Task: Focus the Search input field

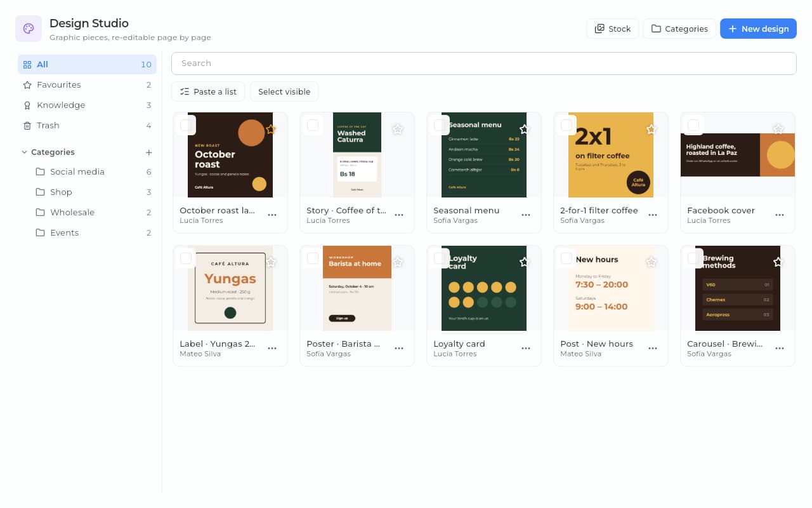Action: tap(484, 63)
